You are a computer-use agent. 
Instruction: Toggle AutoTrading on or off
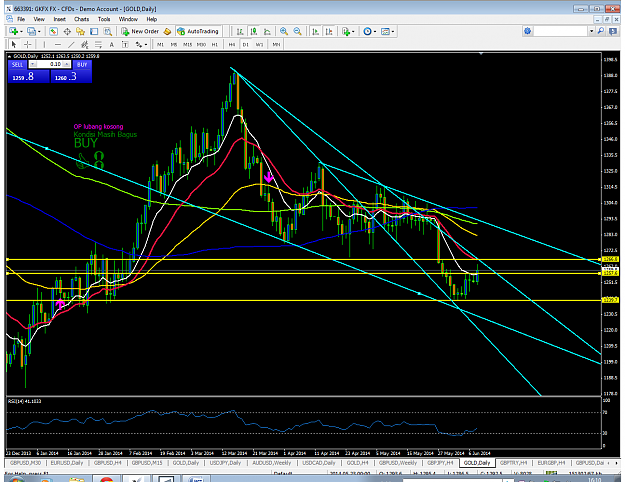[x=198, y=31]
